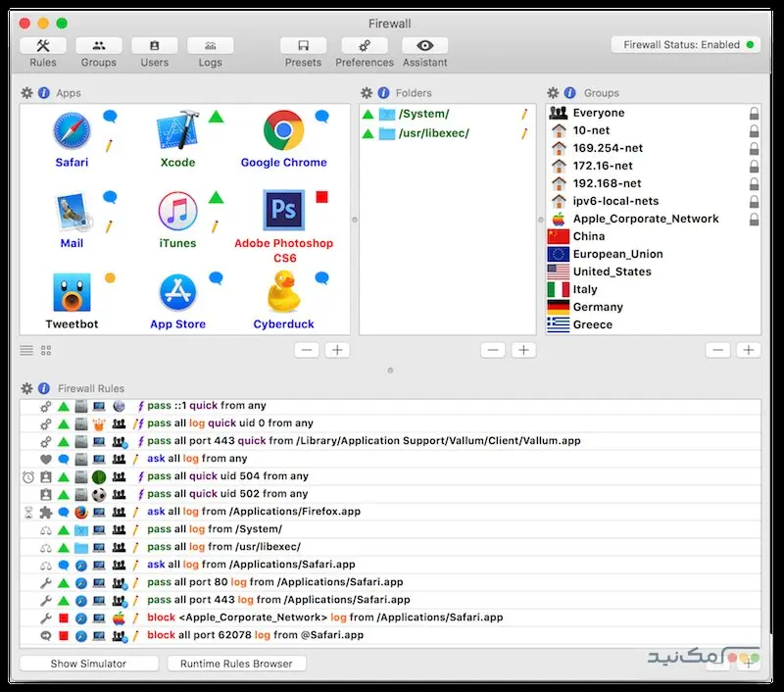784x692 pixels.
Task: Open the Folders panel gear menu
Action: tap(367, 93)
